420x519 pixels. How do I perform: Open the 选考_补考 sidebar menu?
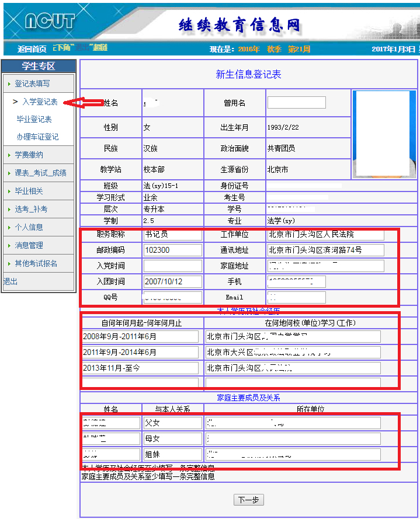[x=31, y=209]
